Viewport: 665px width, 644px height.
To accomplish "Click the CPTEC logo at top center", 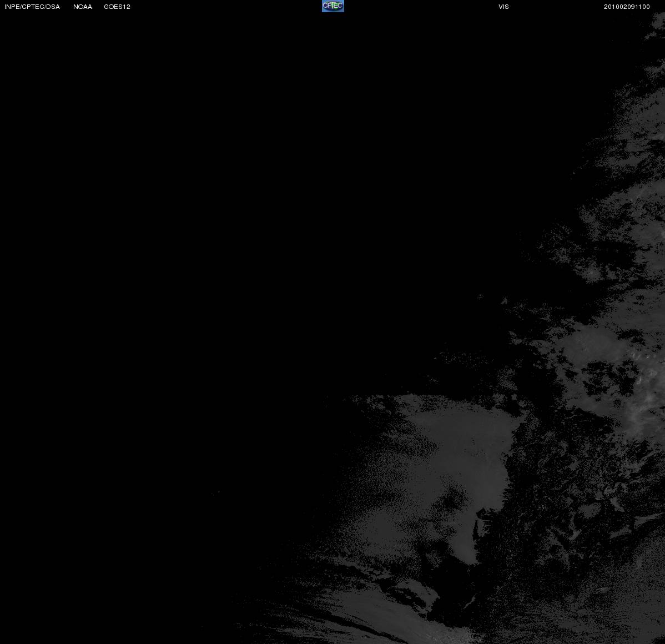I will point(333,6).
